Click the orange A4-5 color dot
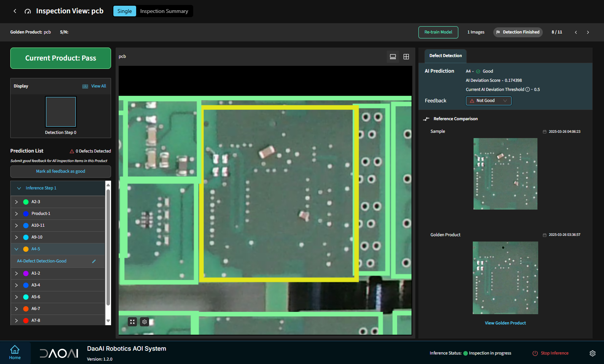604x364 pixels. (26, 249)
